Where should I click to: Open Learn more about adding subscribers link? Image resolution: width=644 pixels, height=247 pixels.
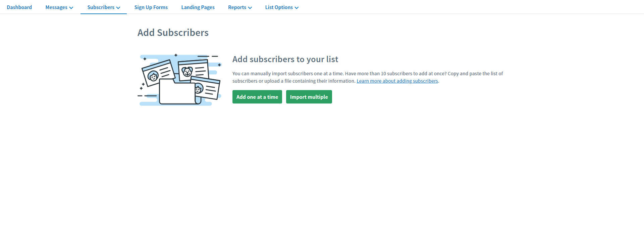397,81
